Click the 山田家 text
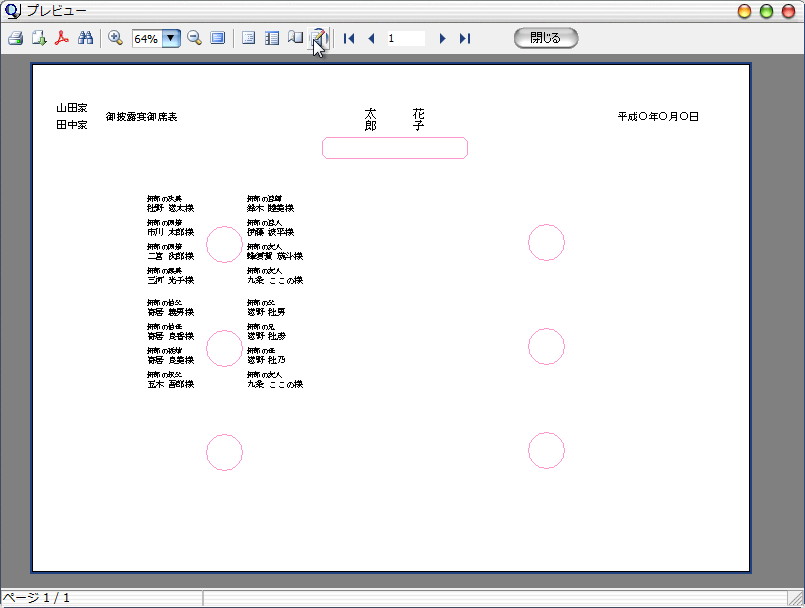The image size is (805, 608). coord(72,108)
